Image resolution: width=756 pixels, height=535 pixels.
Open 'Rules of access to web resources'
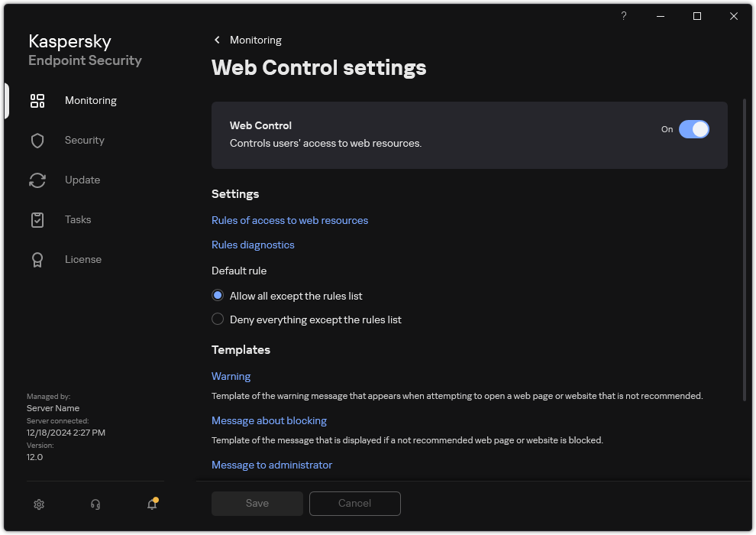coord(289,220)
